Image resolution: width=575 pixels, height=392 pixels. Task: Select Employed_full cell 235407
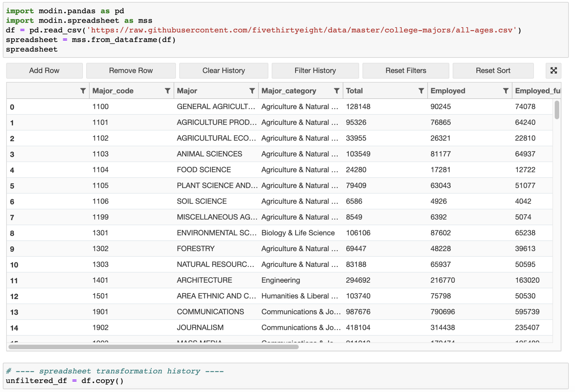click(x=532, y=328)
